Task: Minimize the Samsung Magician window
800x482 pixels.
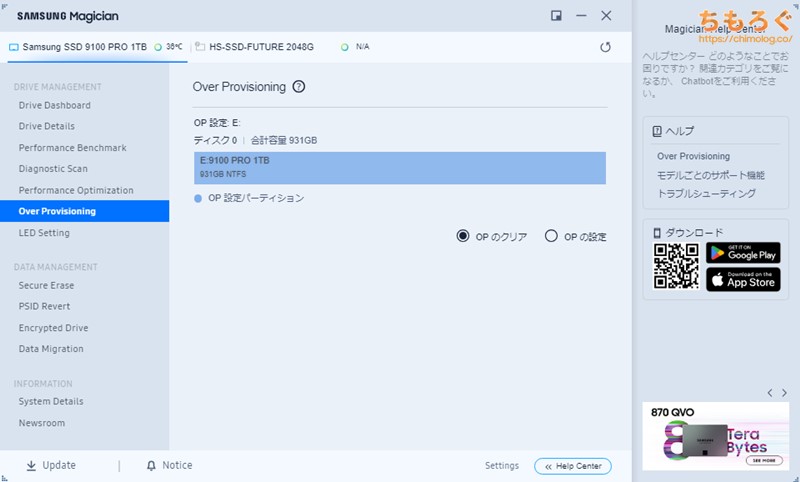Action: click(581, 16)
